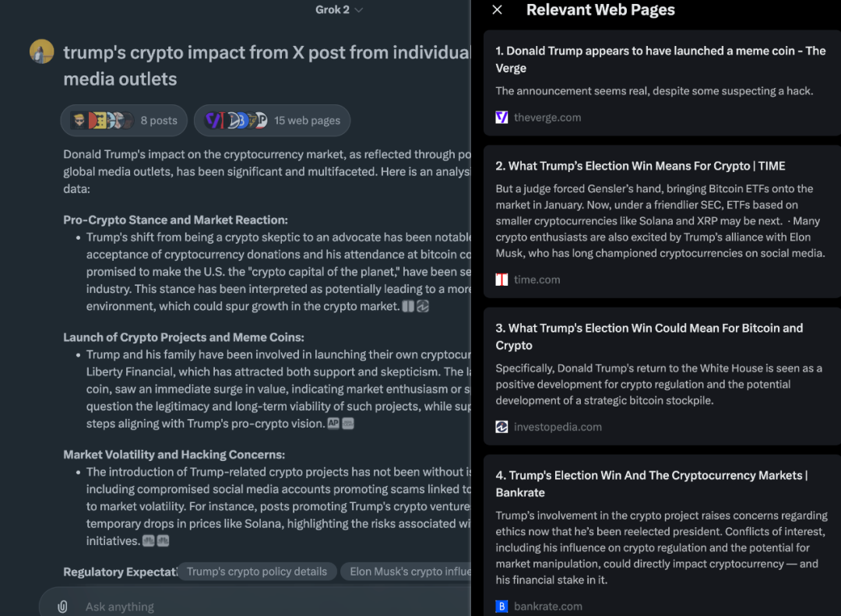The image size is (841, 616).
Task: Open the 8 posts sources pill
Action: coord(124,120)
